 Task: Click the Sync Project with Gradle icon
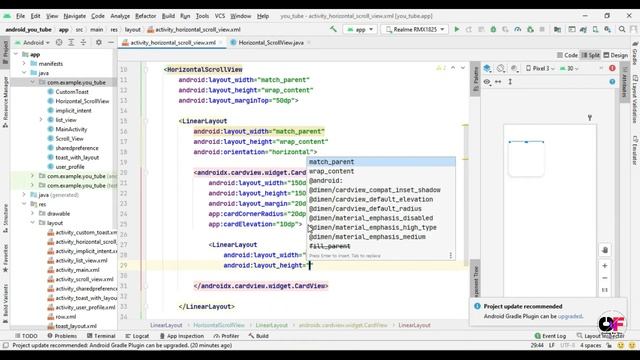tap(583, 29)
